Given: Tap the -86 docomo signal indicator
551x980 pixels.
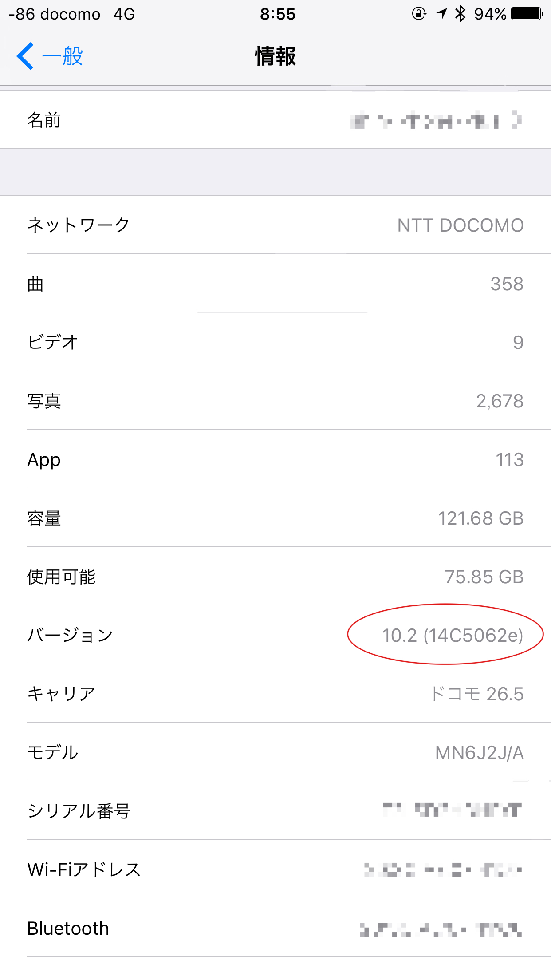Looking at the screenshot, I should coord(55,14).
